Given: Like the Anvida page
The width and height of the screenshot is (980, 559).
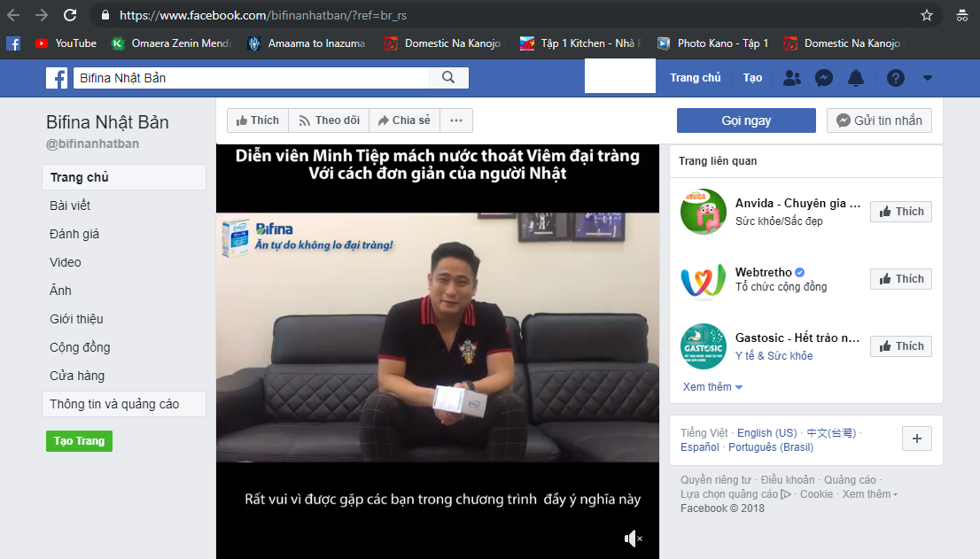Looking at the screenshot, I should 900,212.
